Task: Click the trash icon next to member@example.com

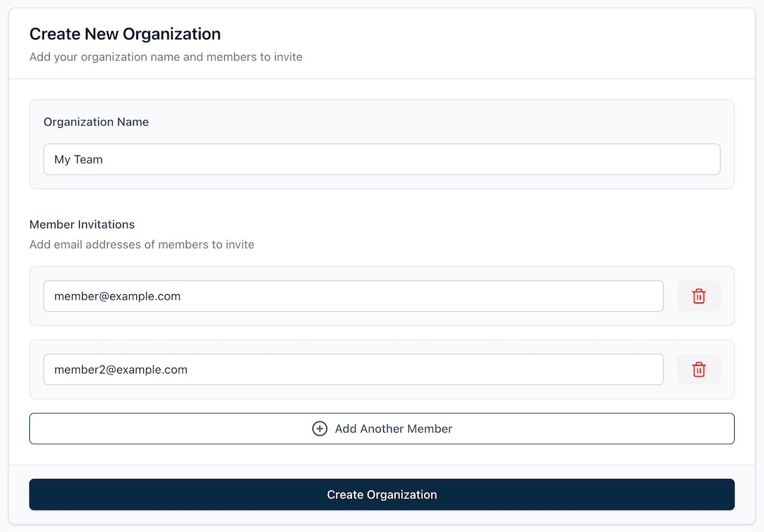Action: pyautogui.click(x=698, y=296)
